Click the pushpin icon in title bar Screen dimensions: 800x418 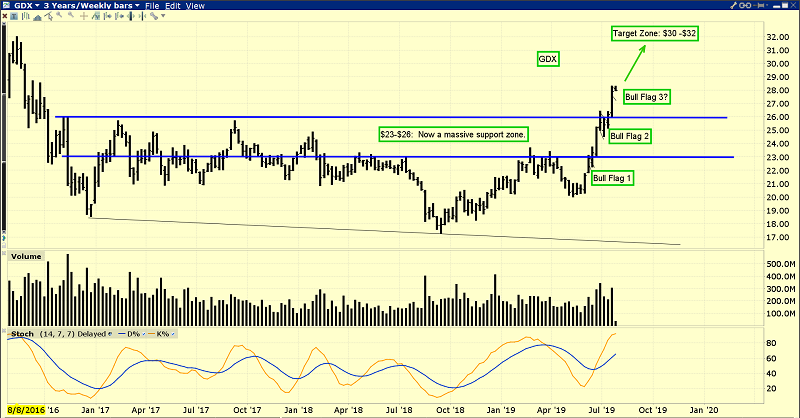point(759,5)
